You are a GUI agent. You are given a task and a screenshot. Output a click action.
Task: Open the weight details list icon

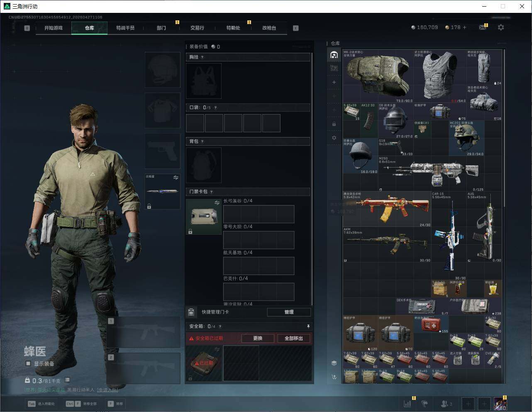point(67,380)
